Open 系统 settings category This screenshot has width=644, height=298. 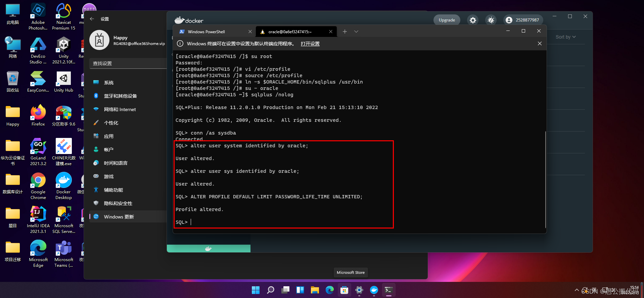click(x=128, y=83)
